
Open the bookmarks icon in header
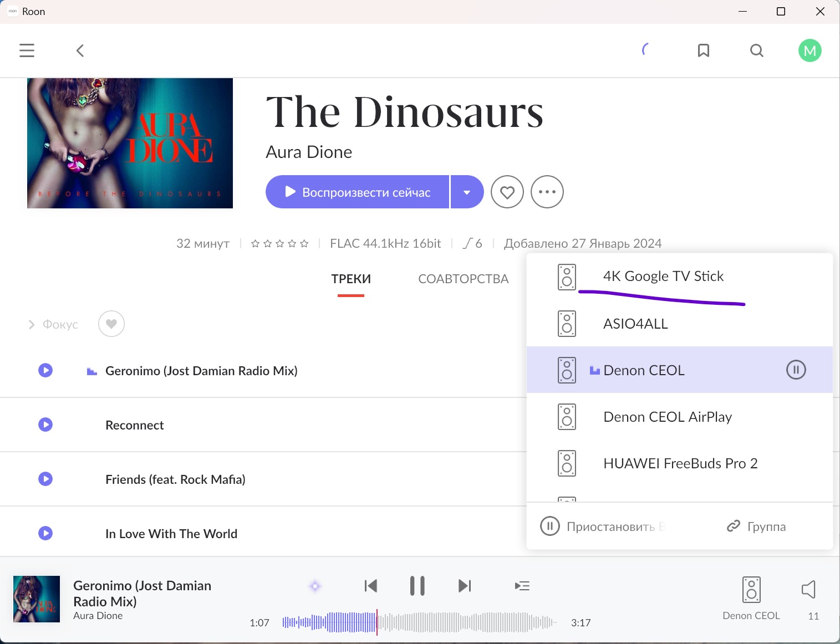[703, 51]
